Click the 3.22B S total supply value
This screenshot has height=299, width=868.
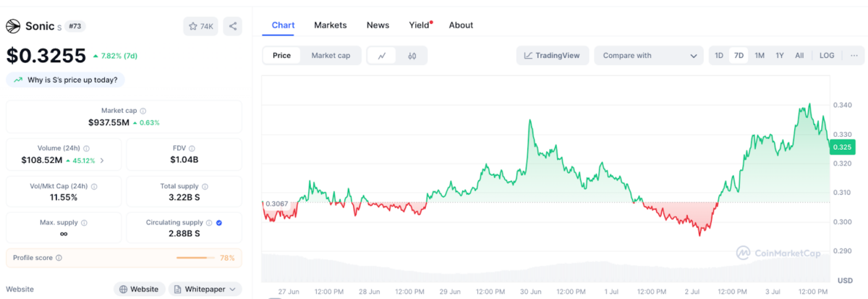(184, 197)
